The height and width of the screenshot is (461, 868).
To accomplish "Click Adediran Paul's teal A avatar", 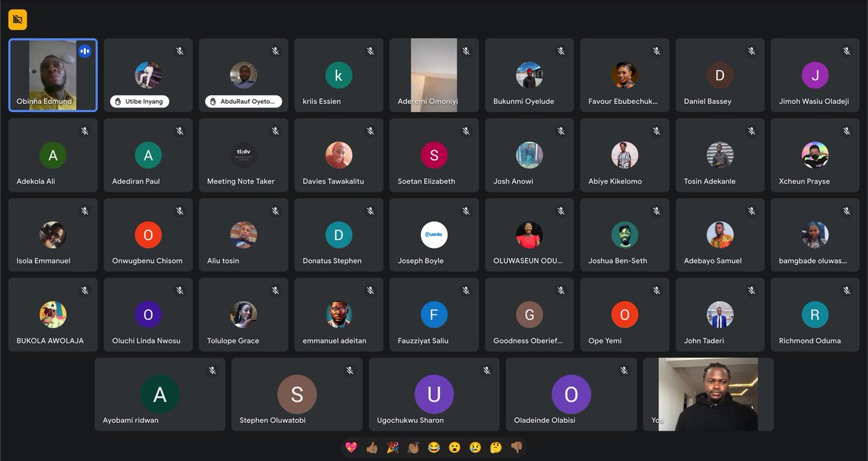I will pyautogui.click(x=148, y=155).
